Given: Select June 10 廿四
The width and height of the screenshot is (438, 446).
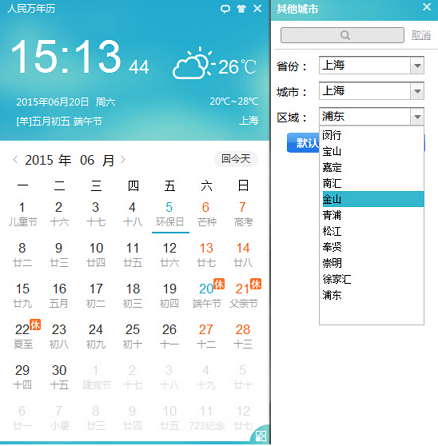Looking at the screenshot, I should pyautogui.click(x=96, y=255).
